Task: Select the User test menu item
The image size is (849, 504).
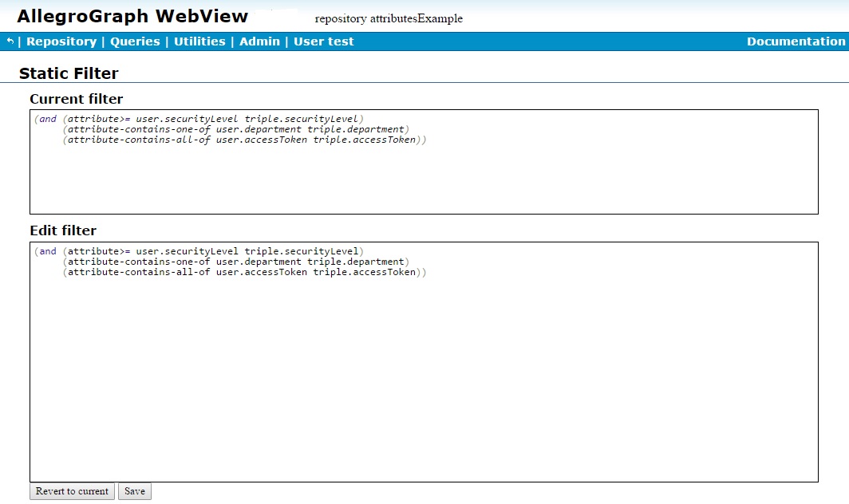Action: point(323,41)
